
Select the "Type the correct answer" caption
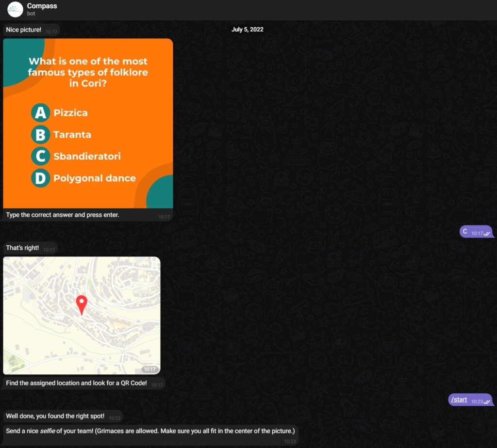[63, 215]
